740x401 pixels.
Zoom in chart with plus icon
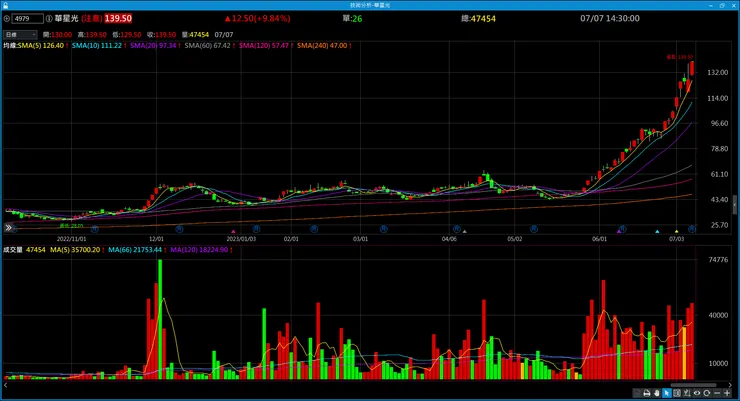[x=727, y=393]
